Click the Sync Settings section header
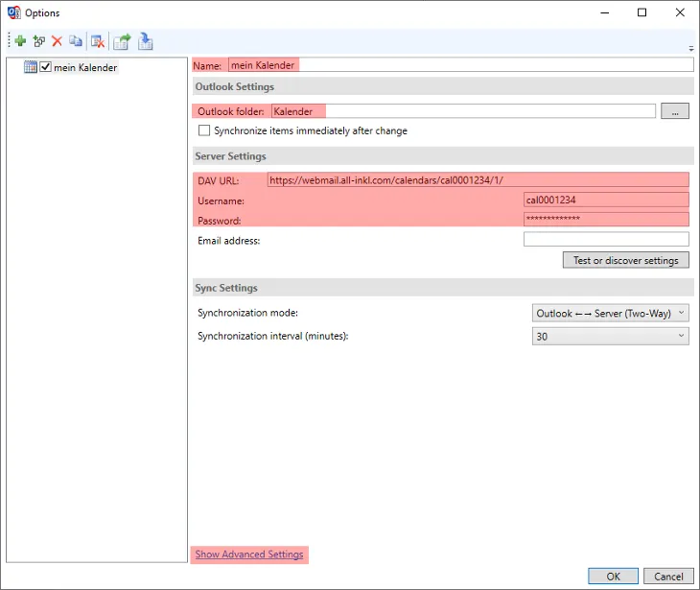The width and height of the screenshot is (700, 590). [443, 288]
